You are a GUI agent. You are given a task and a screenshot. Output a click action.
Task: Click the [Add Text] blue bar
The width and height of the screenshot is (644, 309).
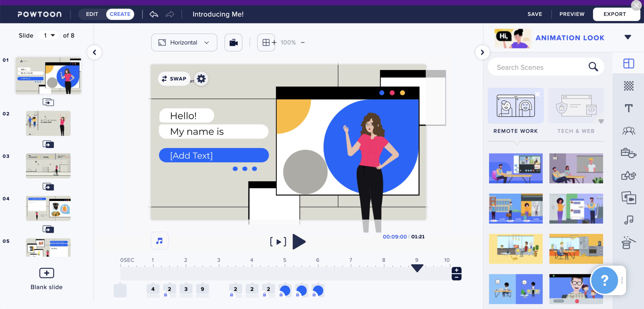pyautogui.click(x=214, y=155)
